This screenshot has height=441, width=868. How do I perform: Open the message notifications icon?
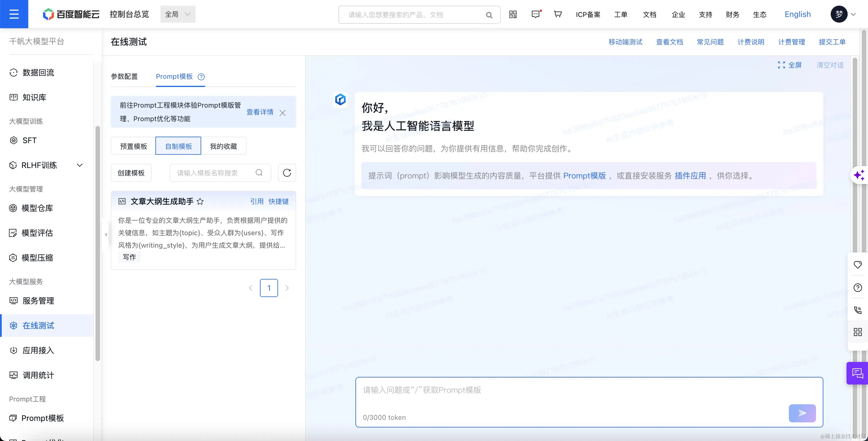535,14
